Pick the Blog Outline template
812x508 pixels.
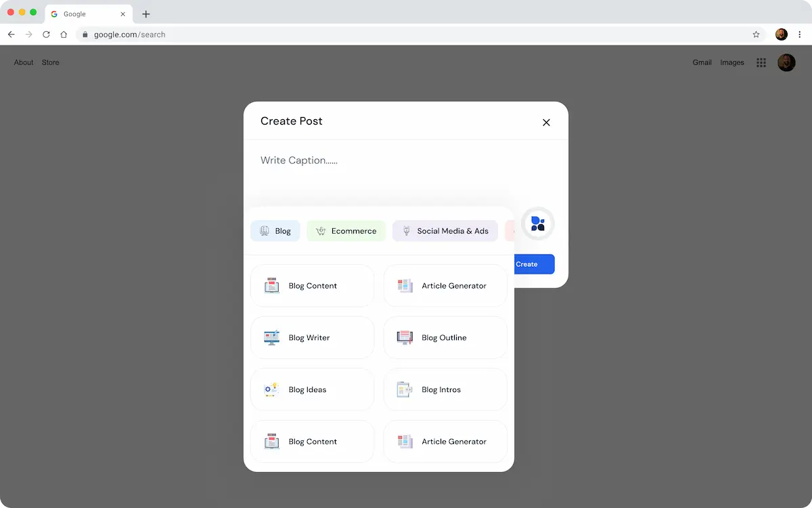tap(445, 337)
